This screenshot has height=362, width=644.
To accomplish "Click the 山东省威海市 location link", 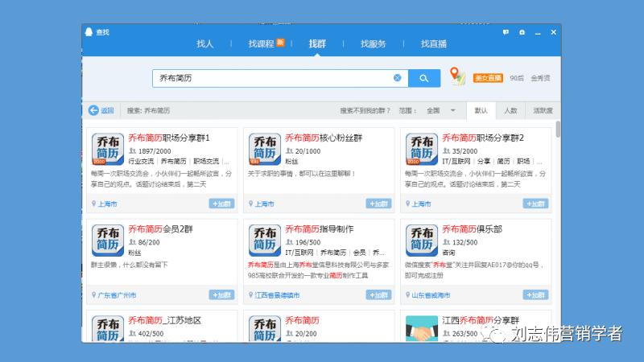I will (431, 295).
